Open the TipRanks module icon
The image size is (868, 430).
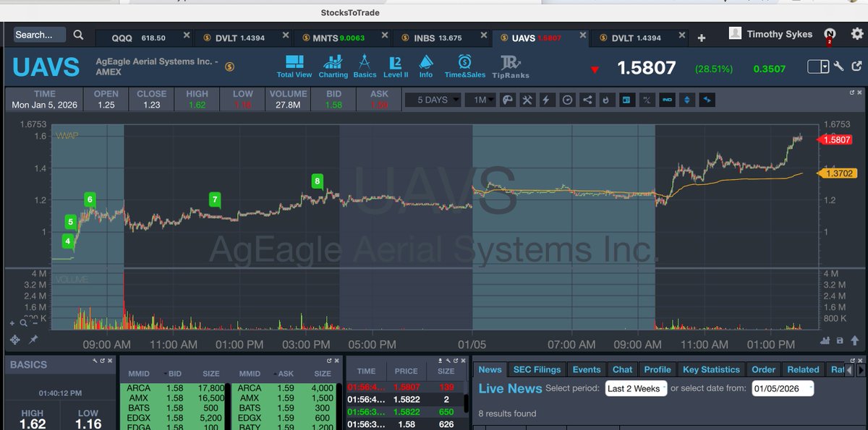click(510, 67)
